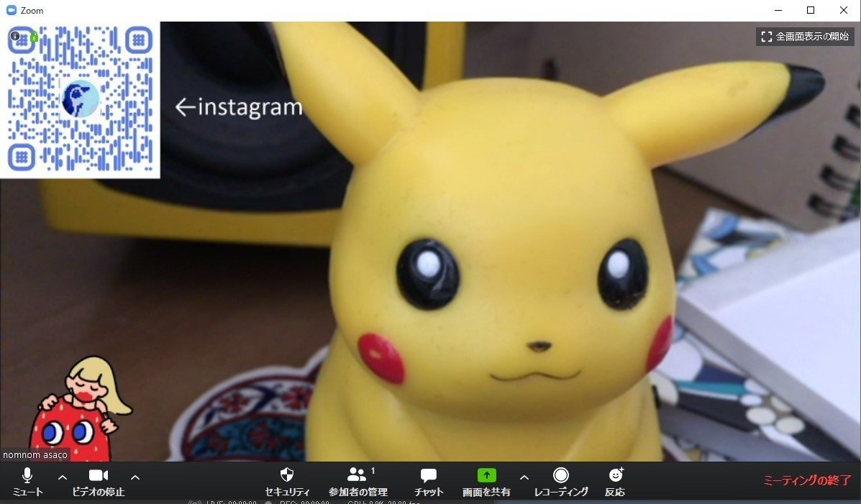The width and height of the screenshot is (861, 504).
Task: Open the チャット panel
Action: 428,482
